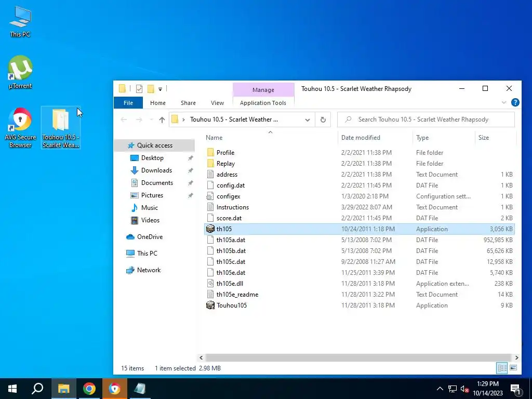
Task: Select the Touhou 10.5 folder on the desktop
Action: [61, 128]
